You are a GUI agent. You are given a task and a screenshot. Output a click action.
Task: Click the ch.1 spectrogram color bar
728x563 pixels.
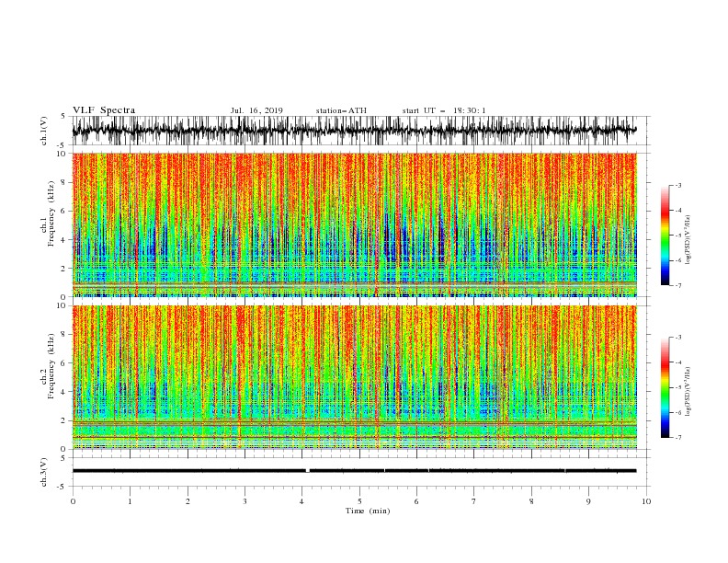[665, 236]
